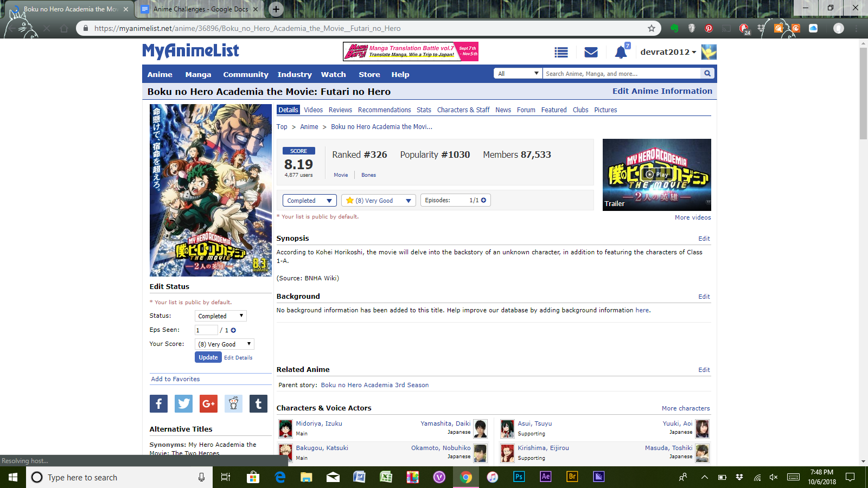The image size is (868, 488).
Task: Click the anime poster image
Action: pyautogui.click(x=210, y=190)
